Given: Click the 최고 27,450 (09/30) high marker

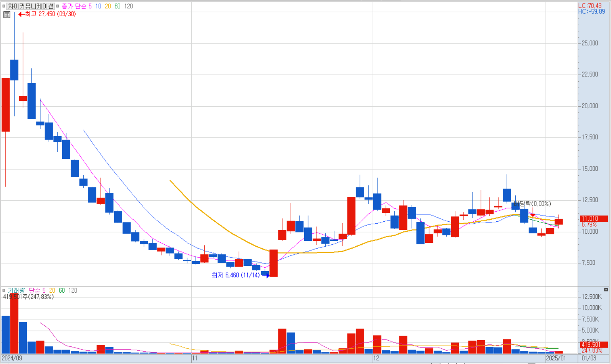Looking at the screenshot, I should click(47, 14).
